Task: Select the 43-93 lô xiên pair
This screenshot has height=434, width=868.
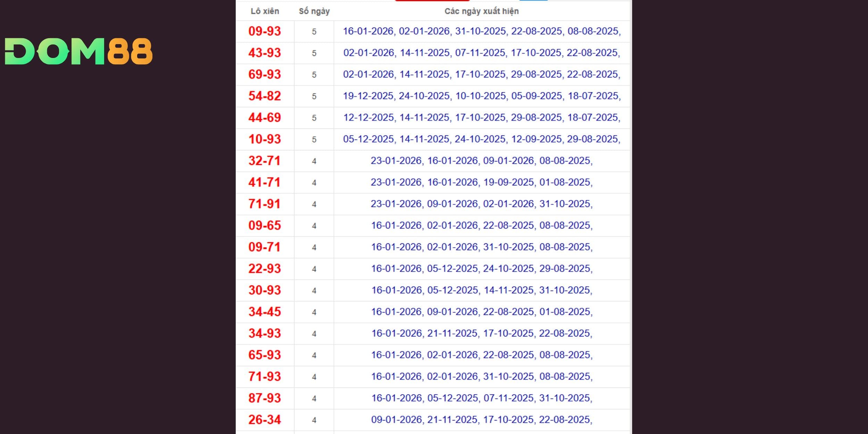Action: [265, 53]
